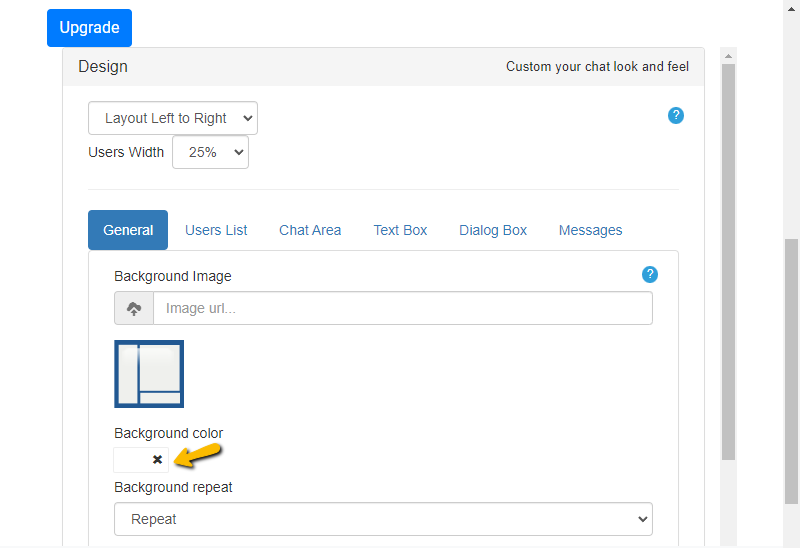
Task: Open the Chat Area tab
Action: point(310,230)
